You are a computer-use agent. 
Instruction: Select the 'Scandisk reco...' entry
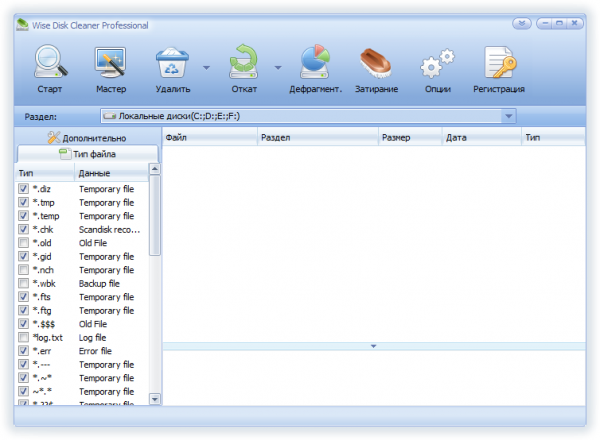tap(109, 230)
